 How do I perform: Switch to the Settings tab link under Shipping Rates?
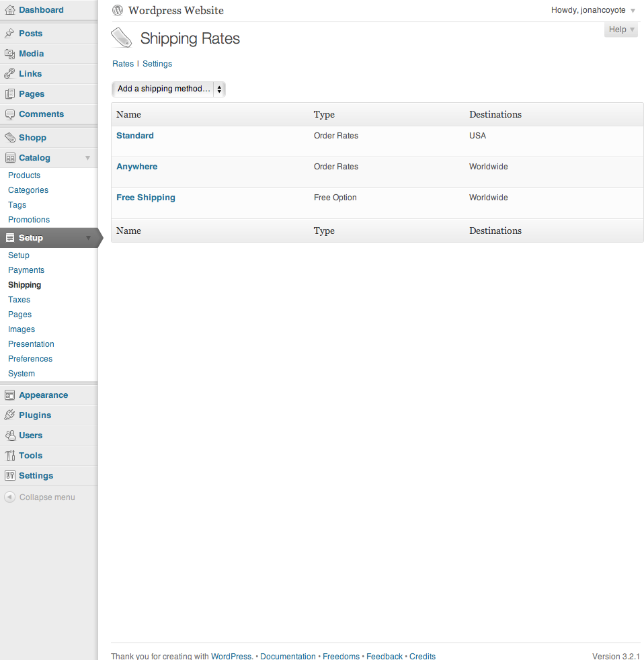(x=157, y=64)
